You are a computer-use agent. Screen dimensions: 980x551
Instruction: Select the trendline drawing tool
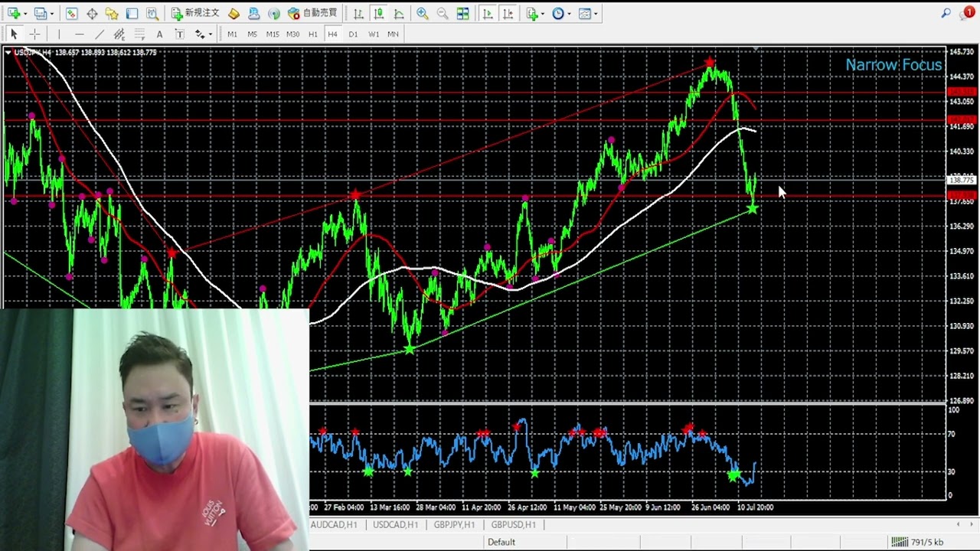click(x=99, y=34)
